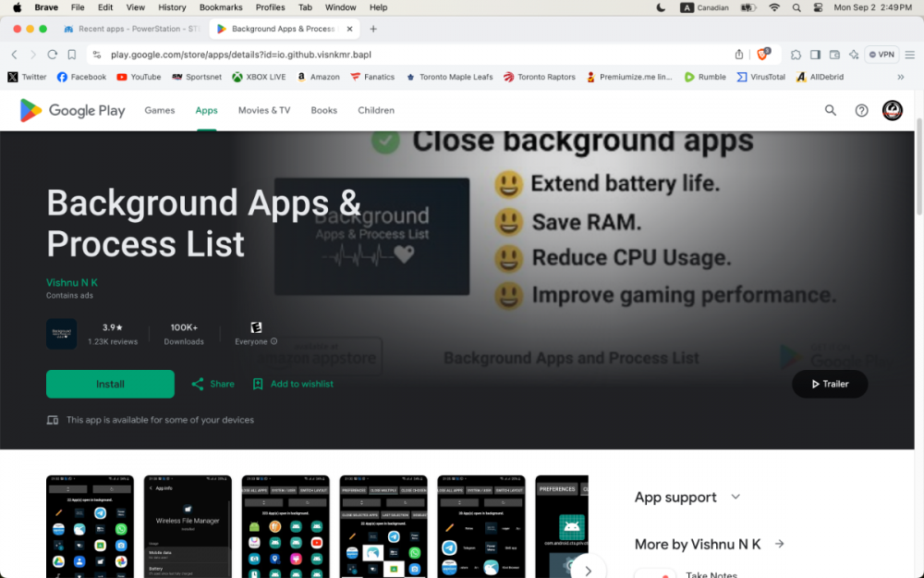Click the Share icon in address bar
924x578 pixels.
[739, 55]
